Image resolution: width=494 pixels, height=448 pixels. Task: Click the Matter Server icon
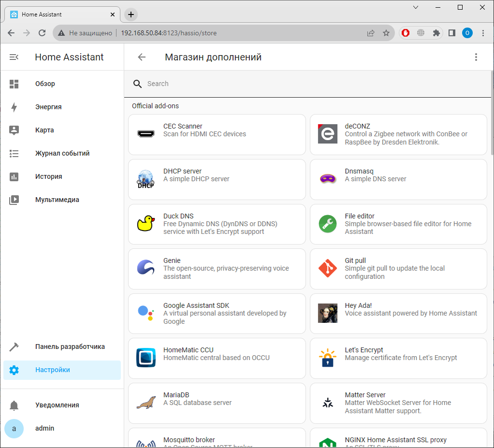click(x=328, y=403)
